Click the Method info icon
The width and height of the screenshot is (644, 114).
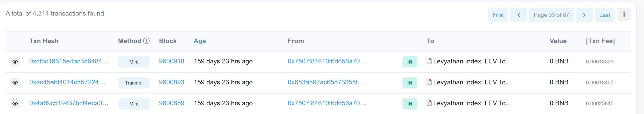point(146,41)
